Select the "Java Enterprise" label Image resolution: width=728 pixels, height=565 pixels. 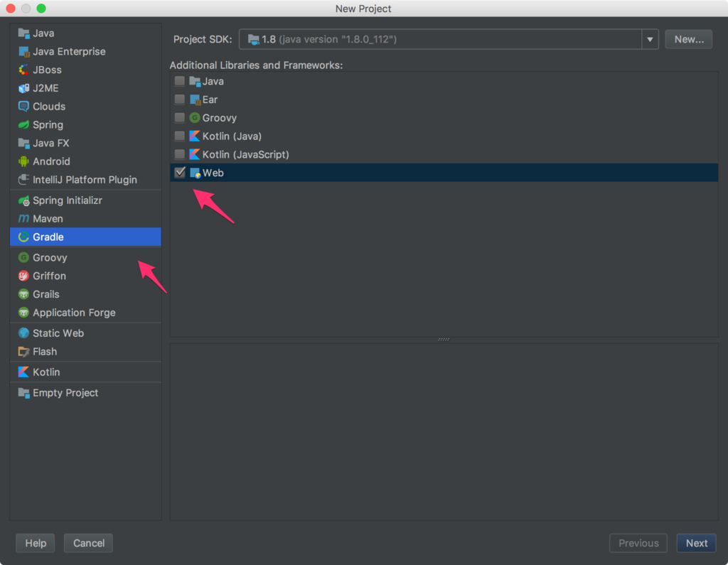69,52
